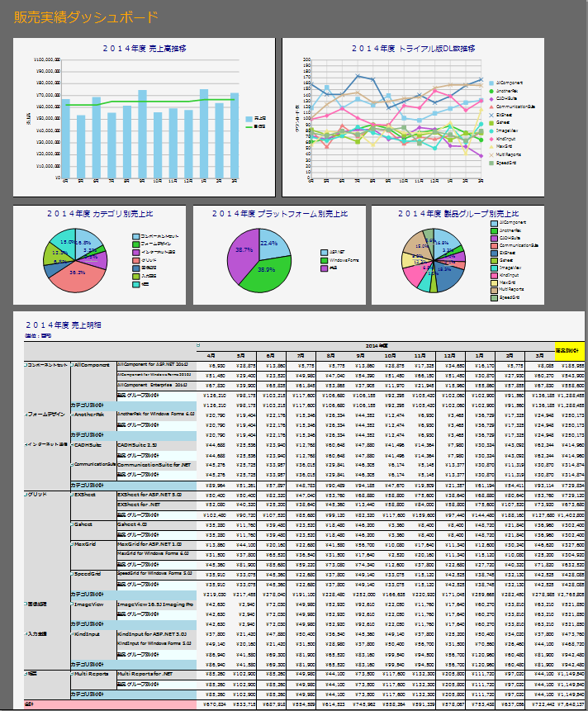Click green 目標値 legend line in sales bar chart
588x711 pixels.
point(249,127)
